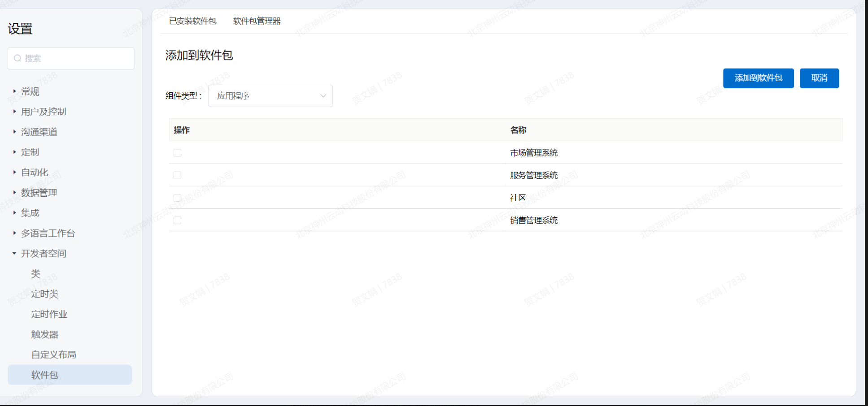Expand the 常规 settings group
This screenshot has width=868, height=406.
14,91
